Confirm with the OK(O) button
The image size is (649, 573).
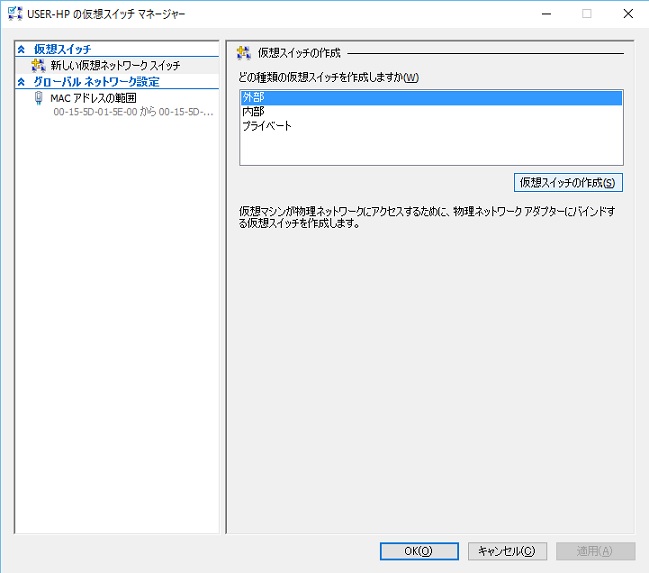tap(419, 551)
